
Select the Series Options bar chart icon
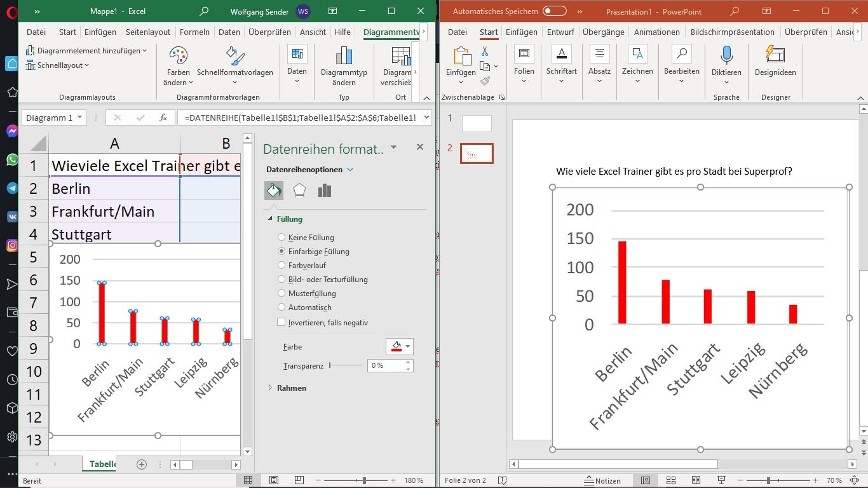[x=325, y=191]
